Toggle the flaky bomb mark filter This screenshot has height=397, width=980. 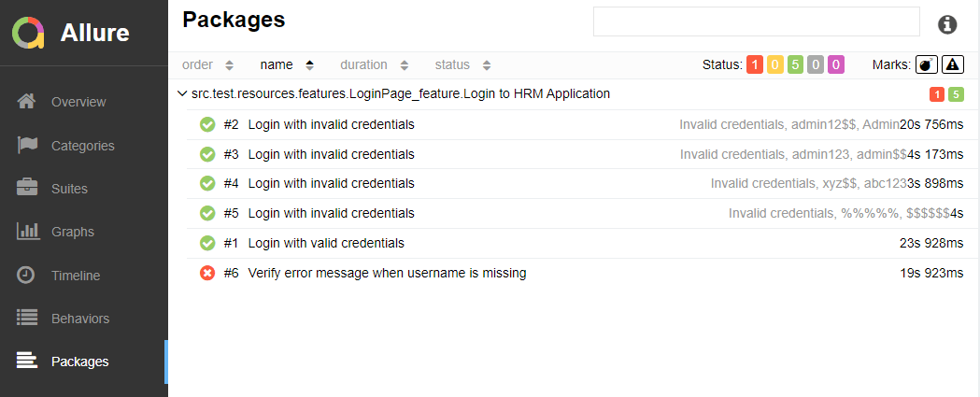(x=926, y=64)
